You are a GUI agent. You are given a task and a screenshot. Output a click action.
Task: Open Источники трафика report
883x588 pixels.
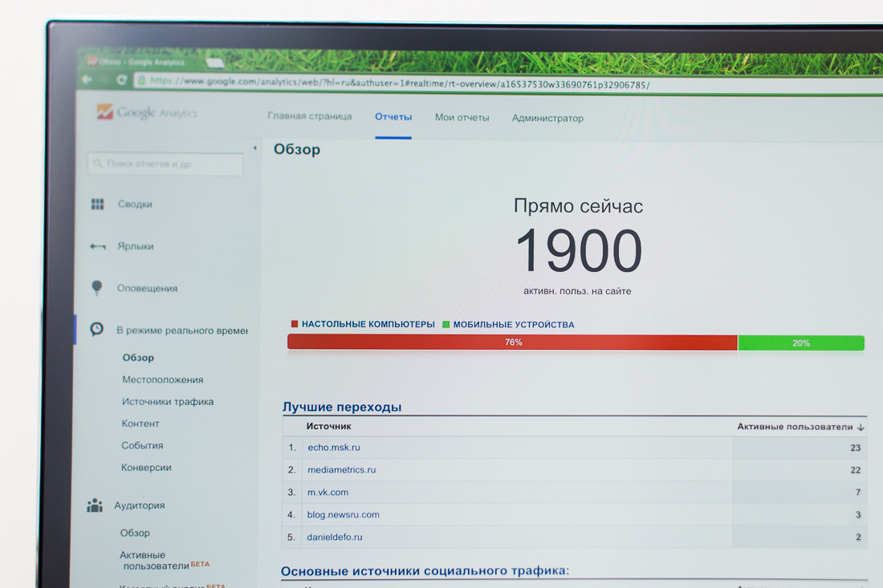click(168, 402)
